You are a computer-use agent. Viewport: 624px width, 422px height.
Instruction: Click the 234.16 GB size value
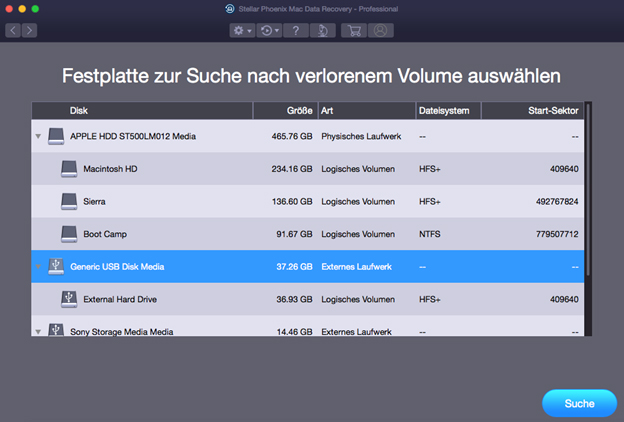(292, 169)
